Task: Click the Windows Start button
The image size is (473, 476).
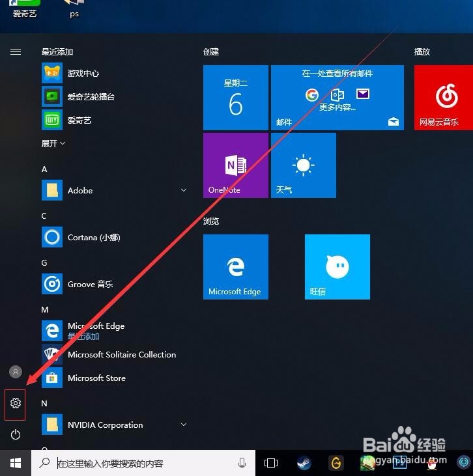Action: (16, 463)
